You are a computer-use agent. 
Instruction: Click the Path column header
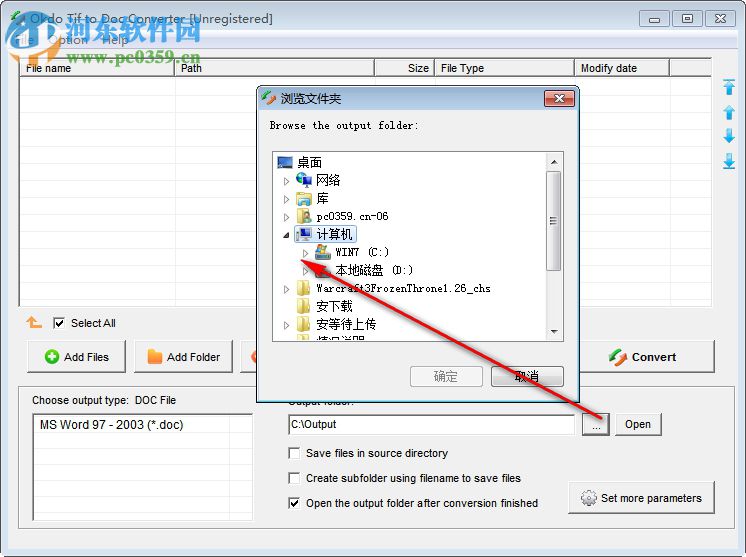coord(275,68)
